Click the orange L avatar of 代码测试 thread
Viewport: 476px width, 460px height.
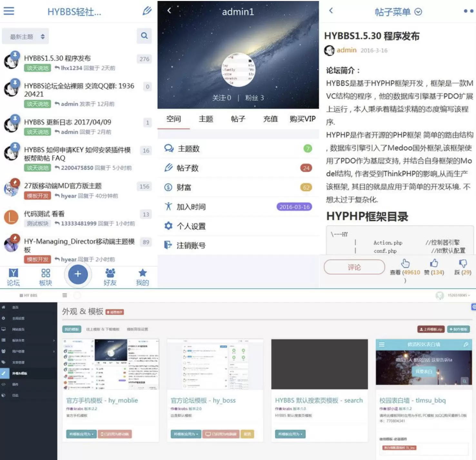pos(11,217)
